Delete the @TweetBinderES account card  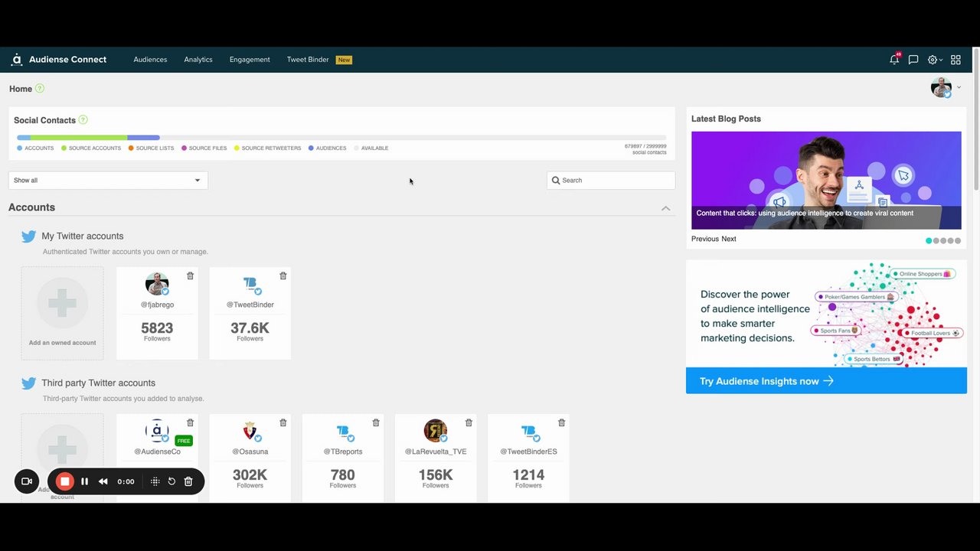561,422
